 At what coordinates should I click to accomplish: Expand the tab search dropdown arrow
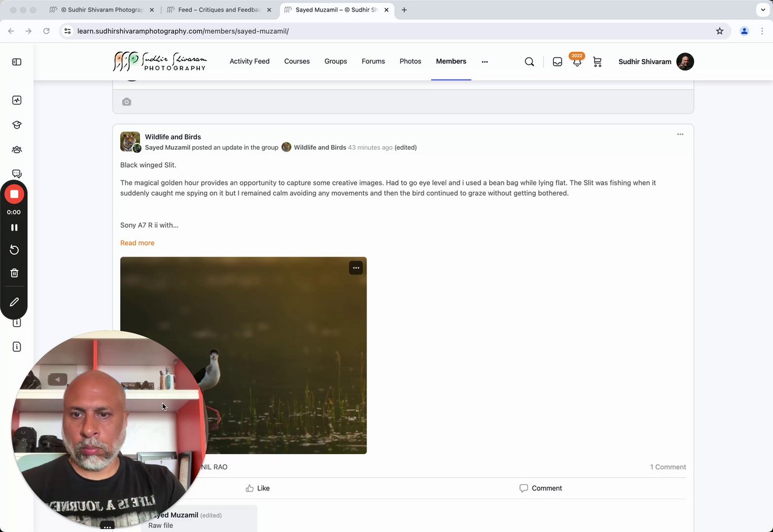(x=763, y=10)
